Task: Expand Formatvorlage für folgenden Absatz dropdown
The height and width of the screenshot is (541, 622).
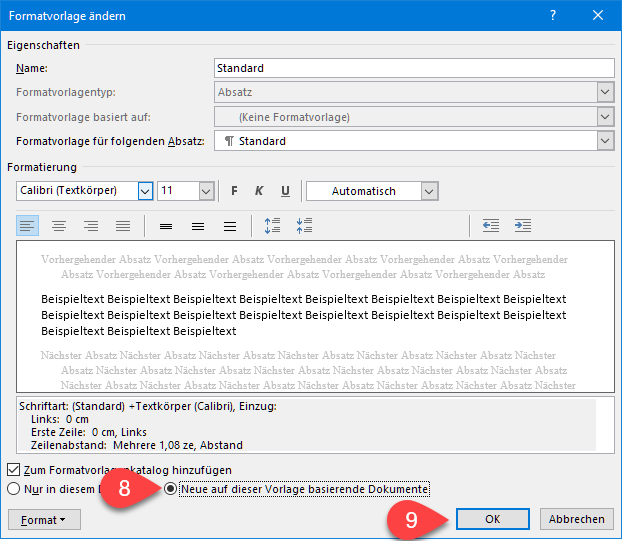Action: point(605,141)
